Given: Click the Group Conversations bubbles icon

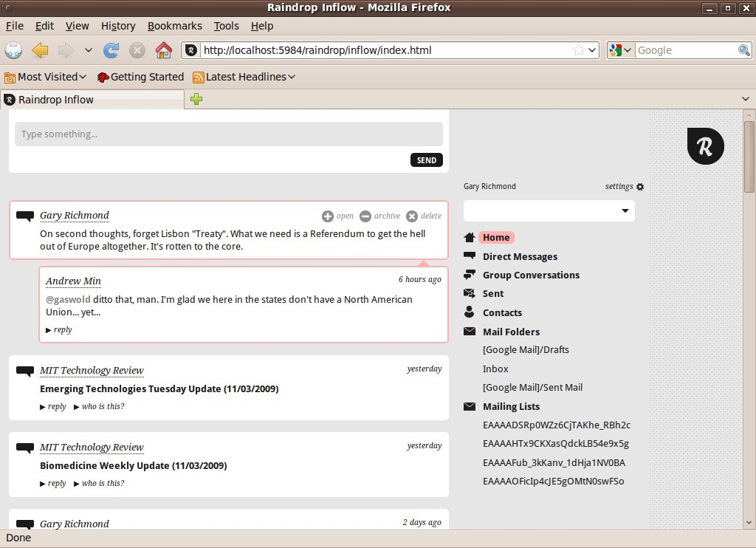Looking at the screenshot, I should coord(469,275).
